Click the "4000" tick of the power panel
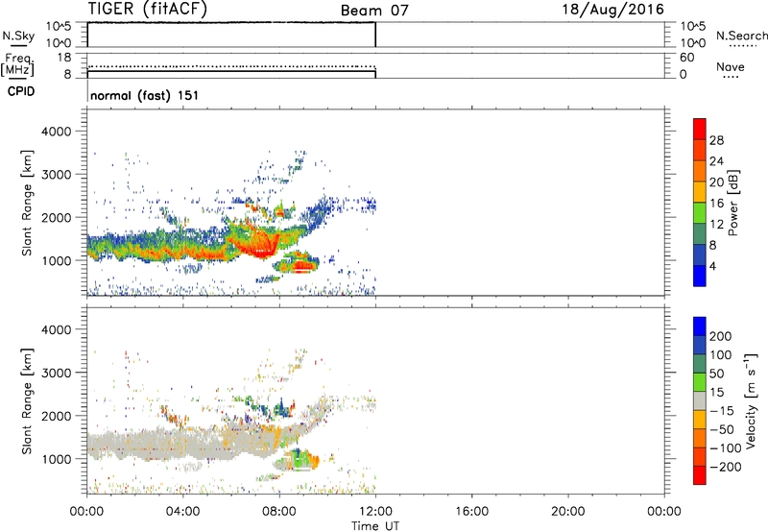Image resolution: width=768 pixels, height=532 pixels. [x=57, y=132]
